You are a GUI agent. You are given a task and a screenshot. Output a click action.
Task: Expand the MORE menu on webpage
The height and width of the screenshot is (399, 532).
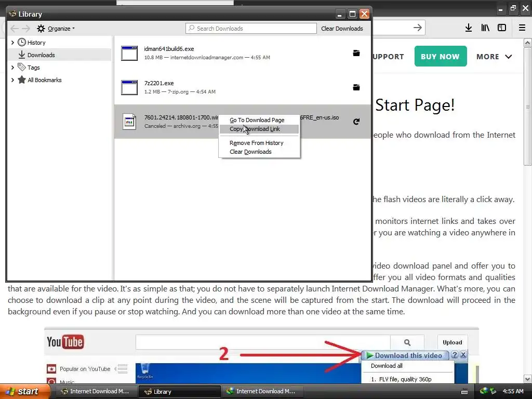(x=494, y=57)
